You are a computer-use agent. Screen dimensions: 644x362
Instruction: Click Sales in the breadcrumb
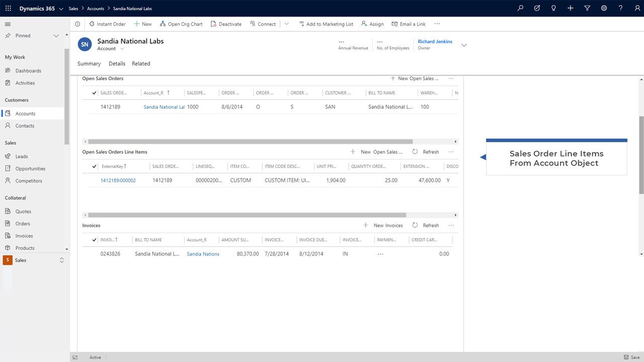(73, 9)
